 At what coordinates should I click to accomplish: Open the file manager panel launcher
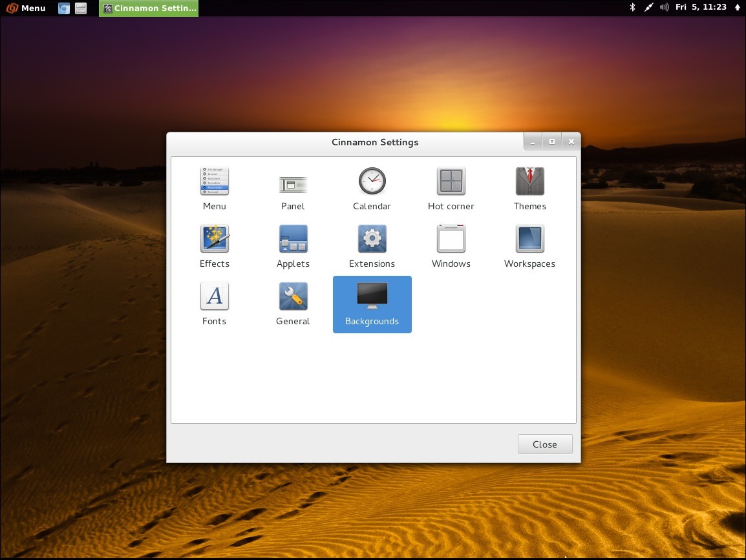(x=81, y=8)
